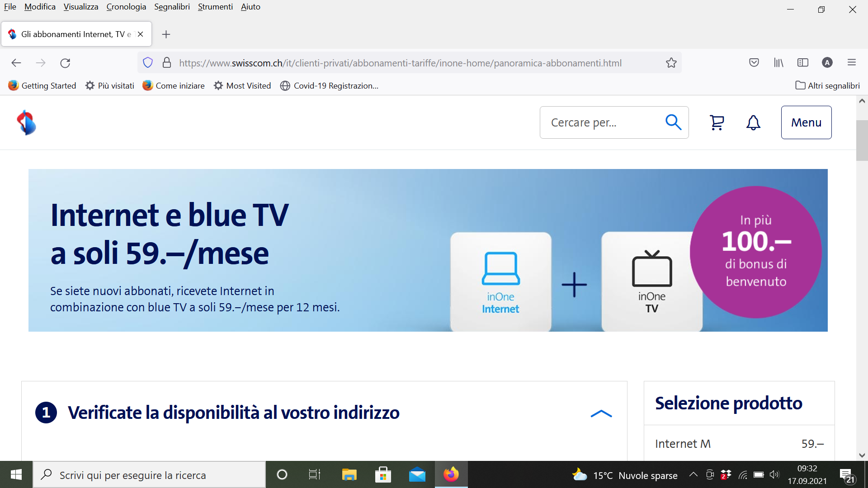Open the Segnalibri menu

[172, 7]
